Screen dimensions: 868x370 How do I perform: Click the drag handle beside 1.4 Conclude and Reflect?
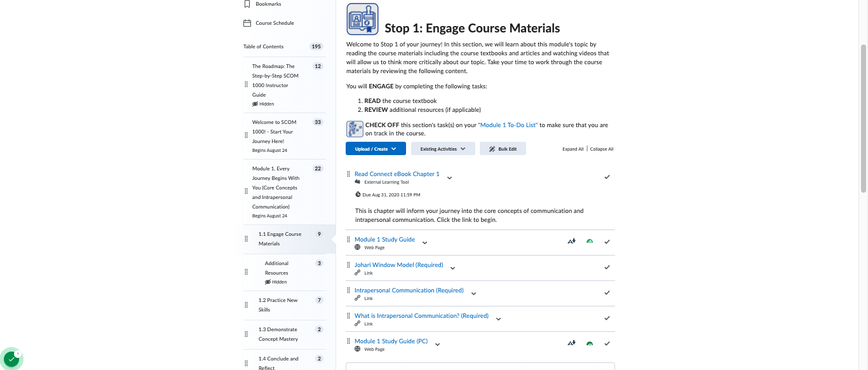point(247,364)
